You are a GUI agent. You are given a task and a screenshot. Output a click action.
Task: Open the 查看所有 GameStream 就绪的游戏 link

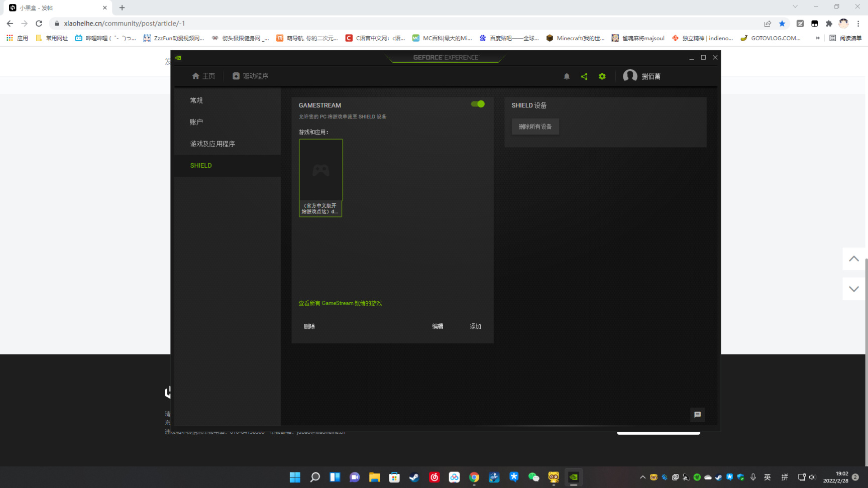340,303
